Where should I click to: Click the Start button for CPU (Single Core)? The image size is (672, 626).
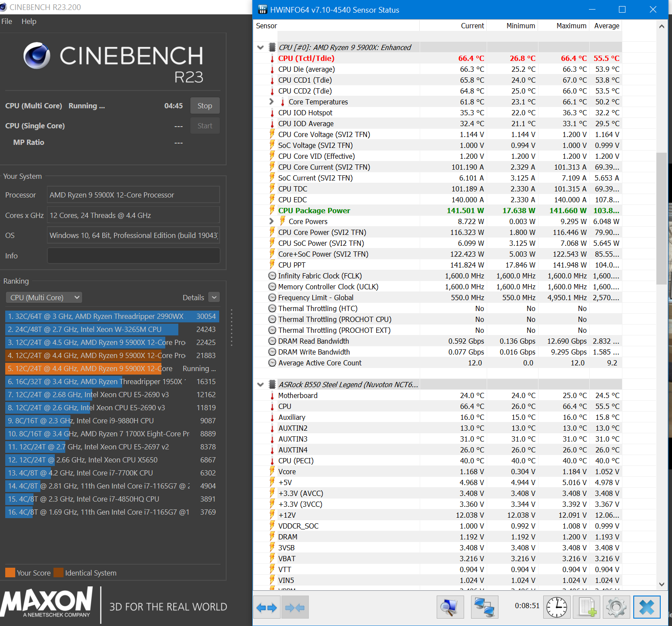click(205, 126)
